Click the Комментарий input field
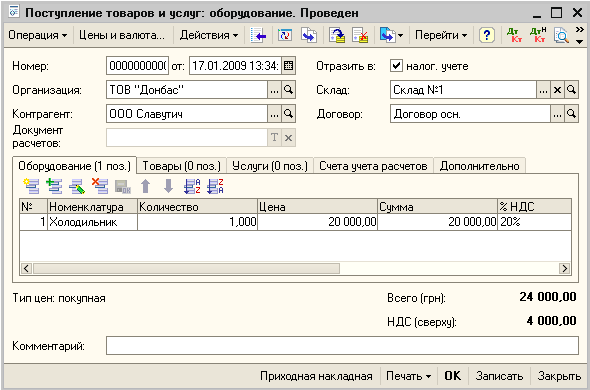Screen dimensions: 590x390 342,346
